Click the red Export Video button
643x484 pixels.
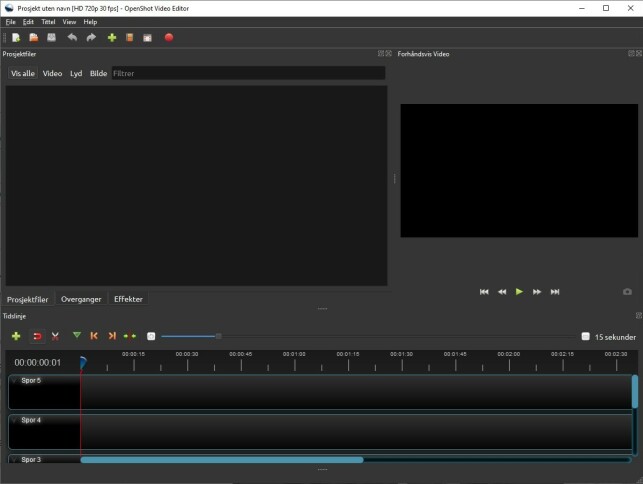tap(169, 38)
